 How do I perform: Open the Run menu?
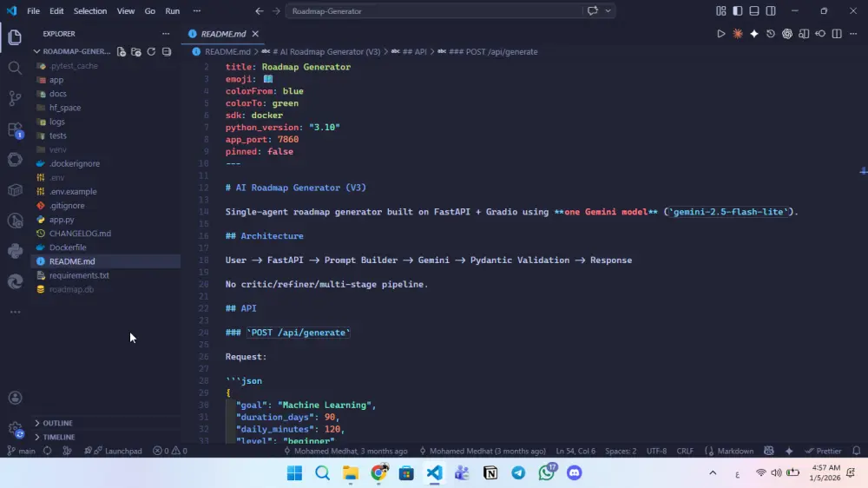click(173, 11)
